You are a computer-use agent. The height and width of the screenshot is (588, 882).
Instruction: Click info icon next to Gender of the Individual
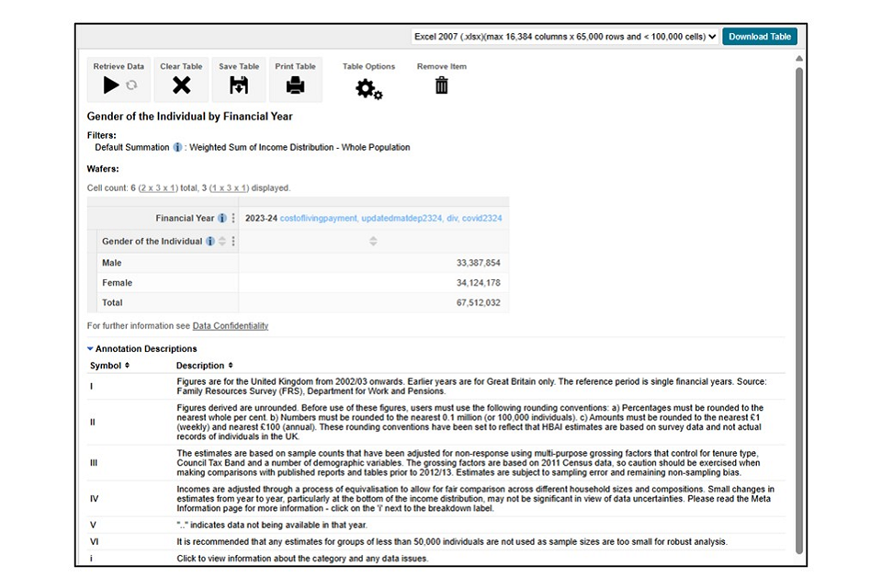[x=209, y=242]
